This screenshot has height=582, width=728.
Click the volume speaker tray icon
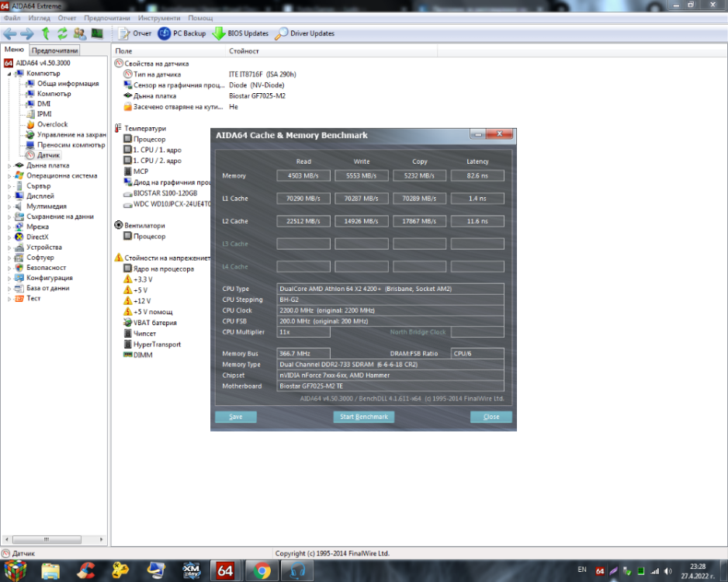pyautogui.click(x=668, y=571)
